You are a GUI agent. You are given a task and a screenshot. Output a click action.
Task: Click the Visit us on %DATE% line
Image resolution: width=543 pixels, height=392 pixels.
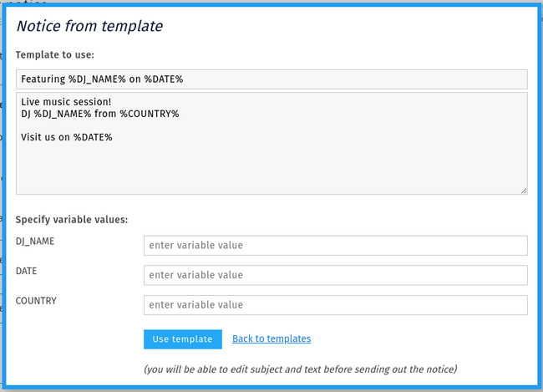click(x=67, y=137)
